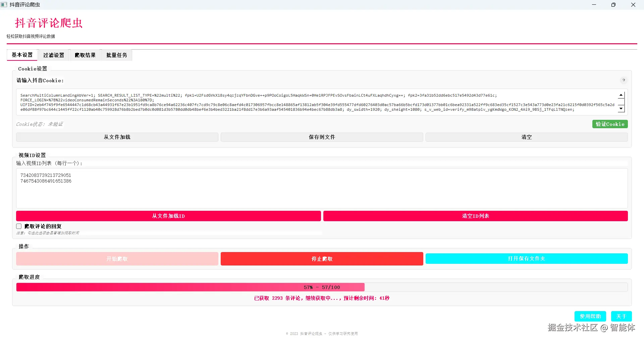Click the 停止爬取 button
This screenshot has height=341, width=644.
[322, 259]
